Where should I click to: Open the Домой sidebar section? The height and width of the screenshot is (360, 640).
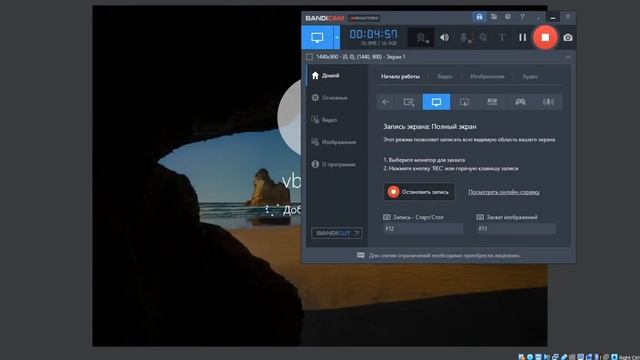[337, 76]
